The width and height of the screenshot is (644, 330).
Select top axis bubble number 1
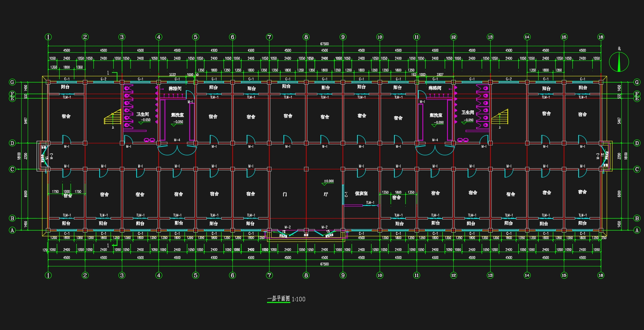pyautogui.click(x=48, y=37)
